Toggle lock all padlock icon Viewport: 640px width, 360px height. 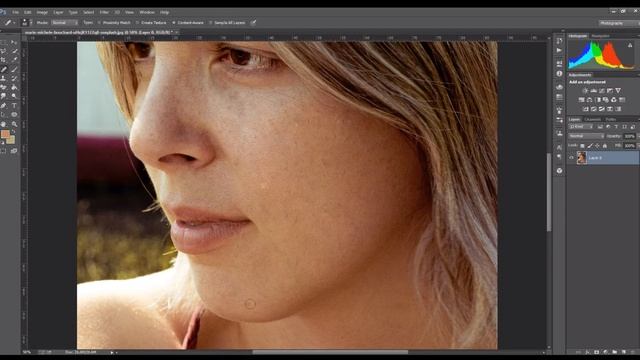click(605, 146)
